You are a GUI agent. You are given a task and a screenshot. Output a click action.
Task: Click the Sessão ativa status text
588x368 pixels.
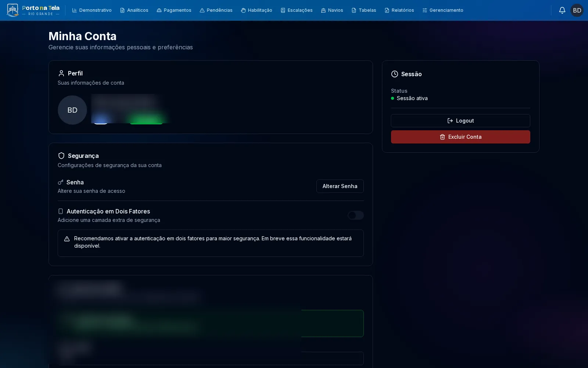(x=412, y=98)
